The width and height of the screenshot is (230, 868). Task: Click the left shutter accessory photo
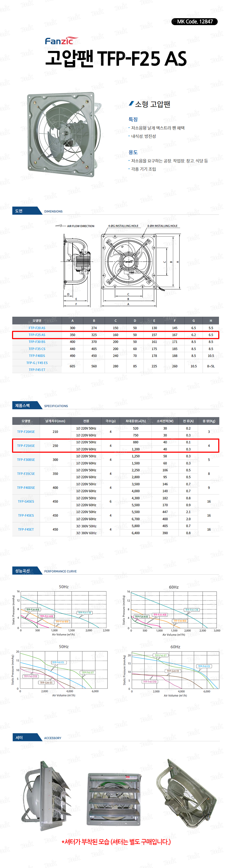47,795
